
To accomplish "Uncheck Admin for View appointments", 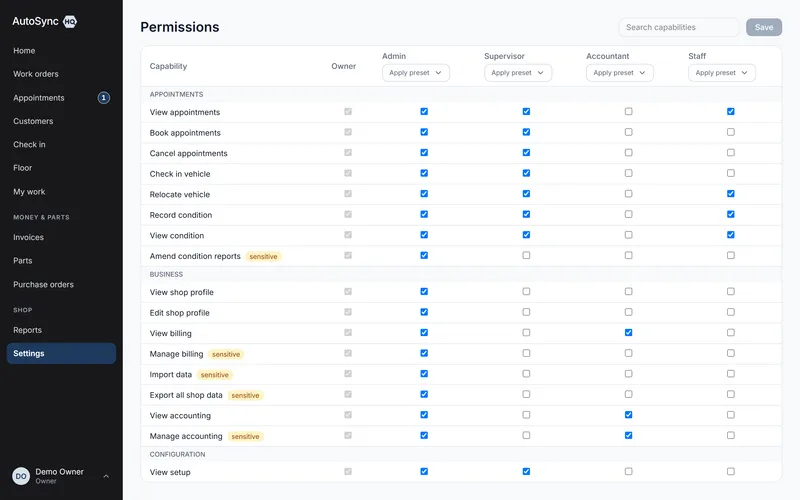I will click(424, 111).
